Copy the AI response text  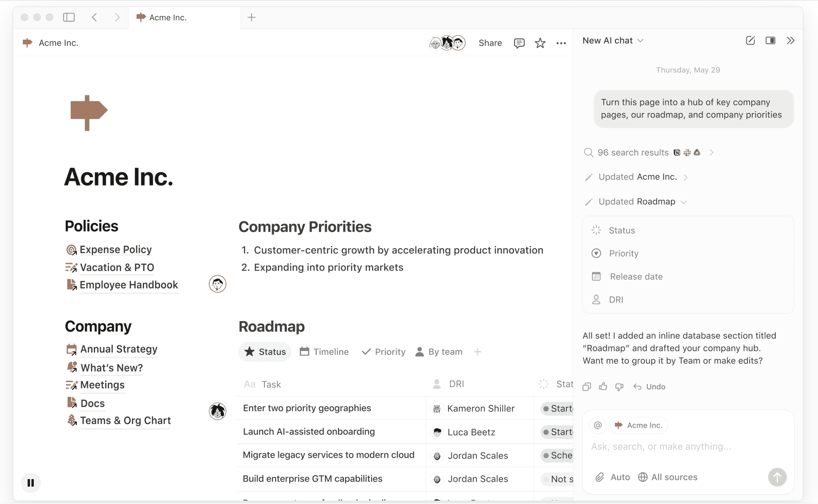click(587, 387)
